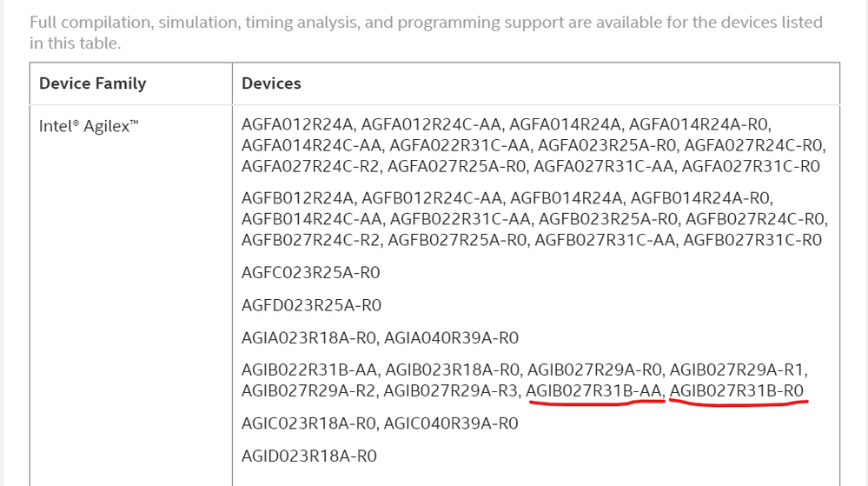Select the AGIB027R29A-R1 device name
868x486 pixels.
point(739,370)
